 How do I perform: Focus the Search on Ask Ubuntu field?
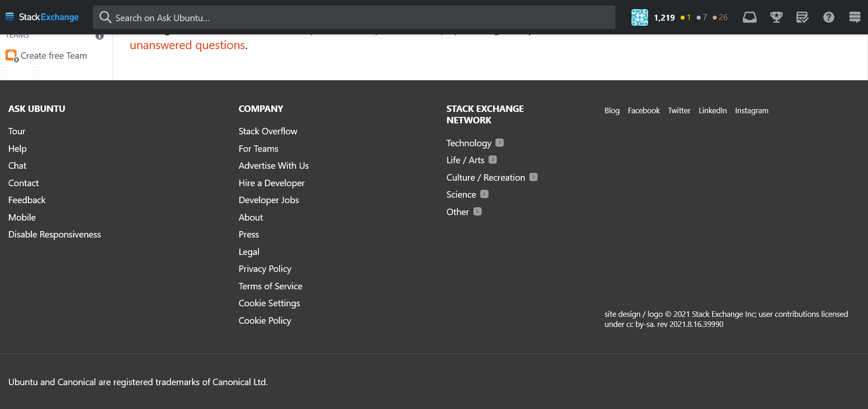354,17
